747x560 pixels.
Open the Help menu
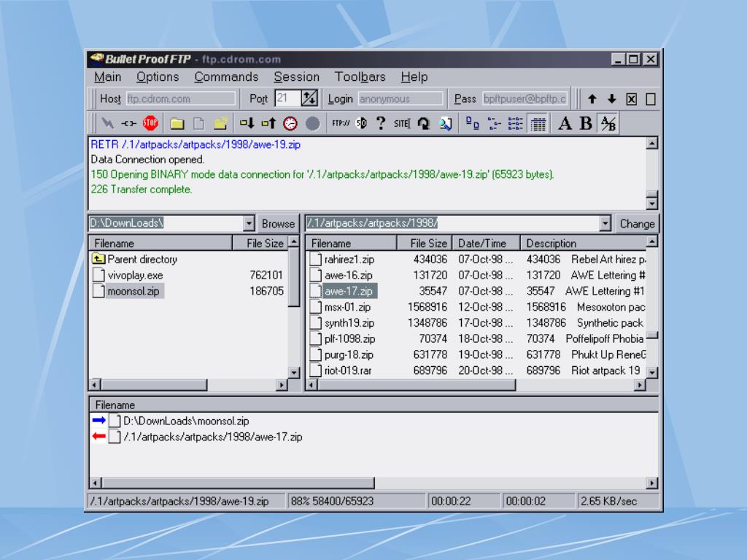coord(414,77)
